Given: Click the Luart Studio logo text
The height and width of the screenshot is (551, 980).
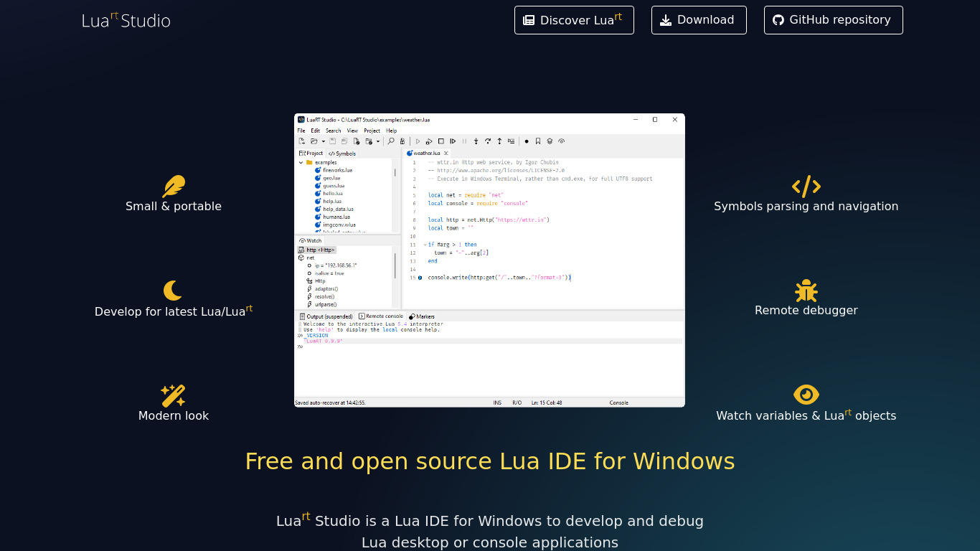Looking at the screenshot, I should pos(126,20).
